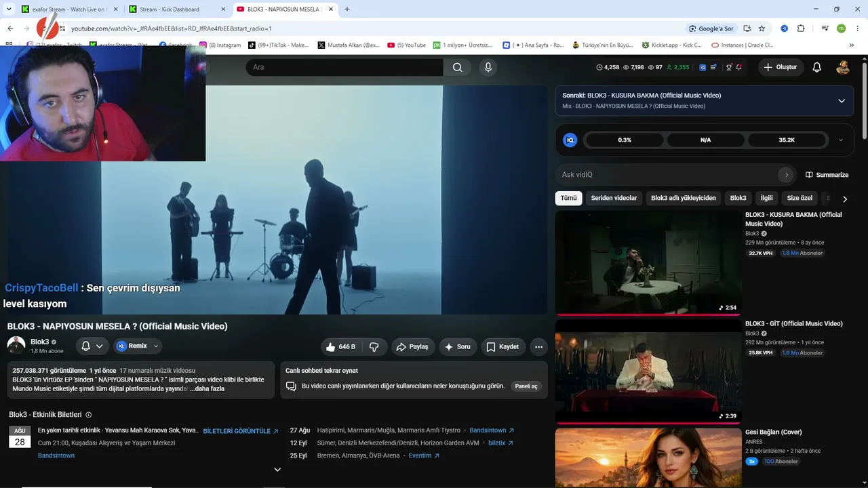Click the Oluştur create button
The image size is (868, 488).
coord(781,67)
